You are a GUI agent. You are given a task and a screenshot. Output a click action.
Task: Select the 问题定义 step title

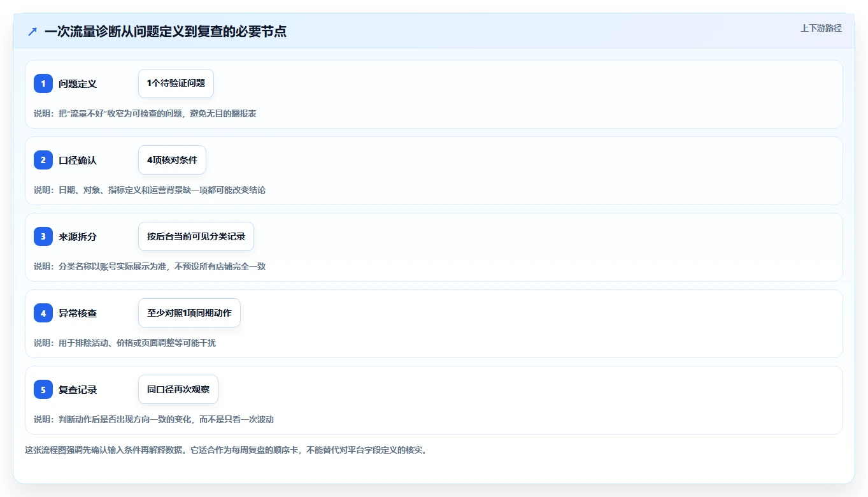[78, 83]
